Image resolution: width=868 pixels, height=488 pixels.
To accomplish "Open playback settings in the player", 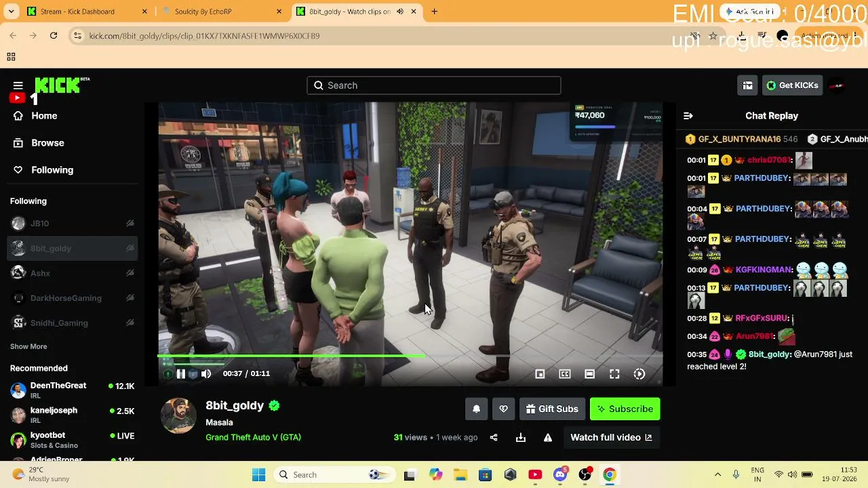I will (x=639, y=374).
